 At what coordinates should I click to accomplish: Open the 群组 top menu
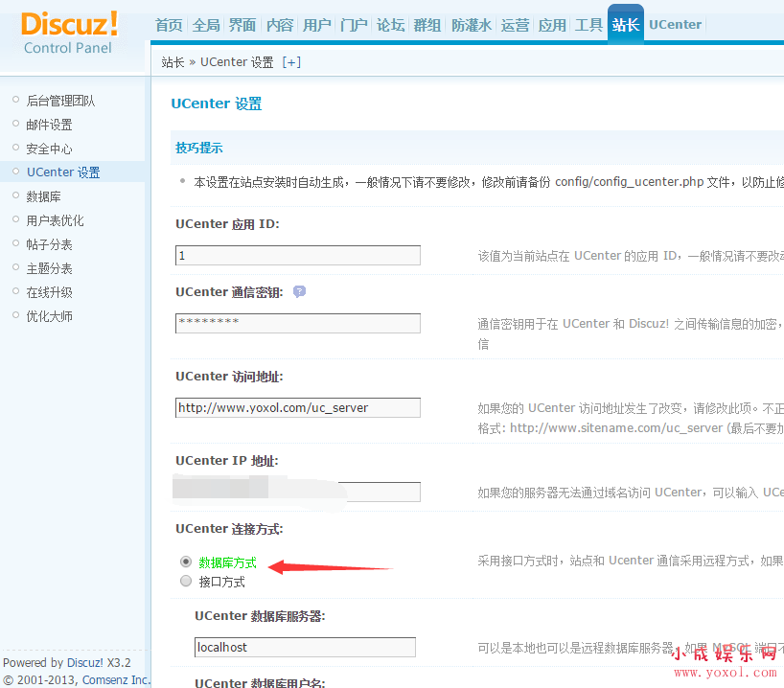427,25
